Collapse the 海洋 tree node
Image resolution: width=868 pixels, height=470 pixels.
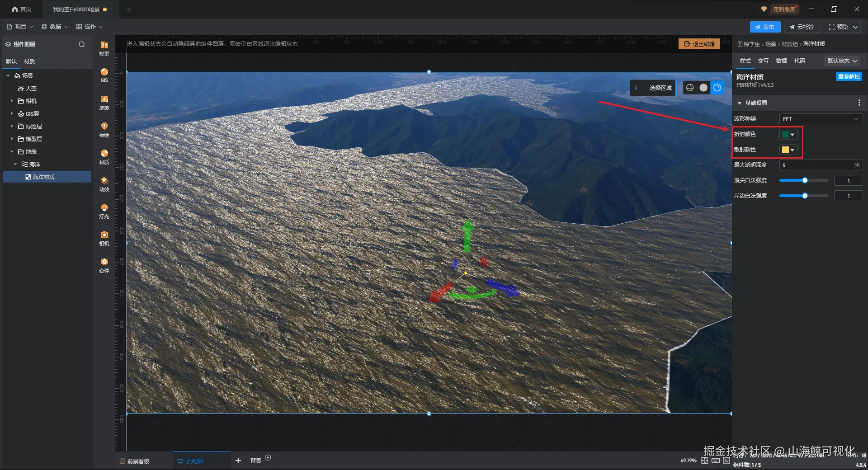coord(15,164)
